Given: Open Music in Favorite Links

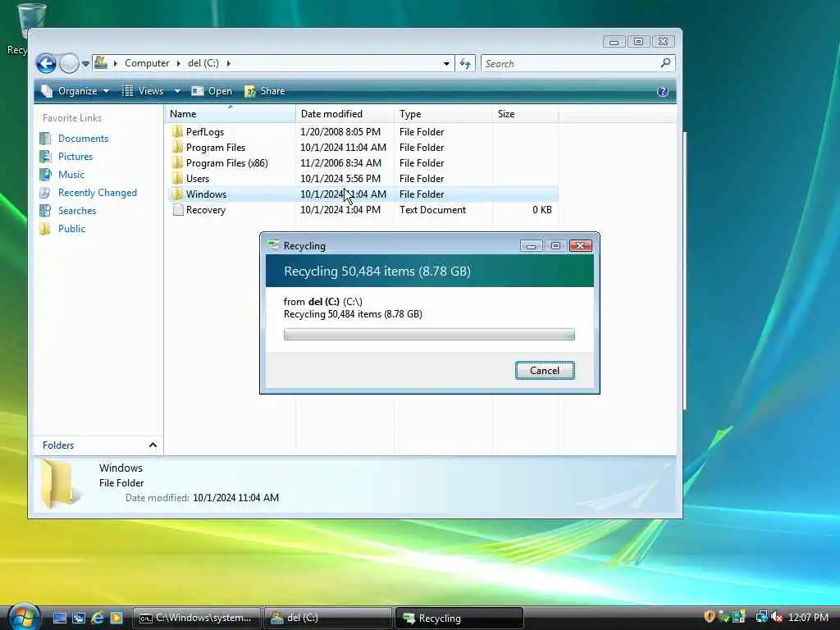Looking at the screenshot, I should click(x=71, y=175).
